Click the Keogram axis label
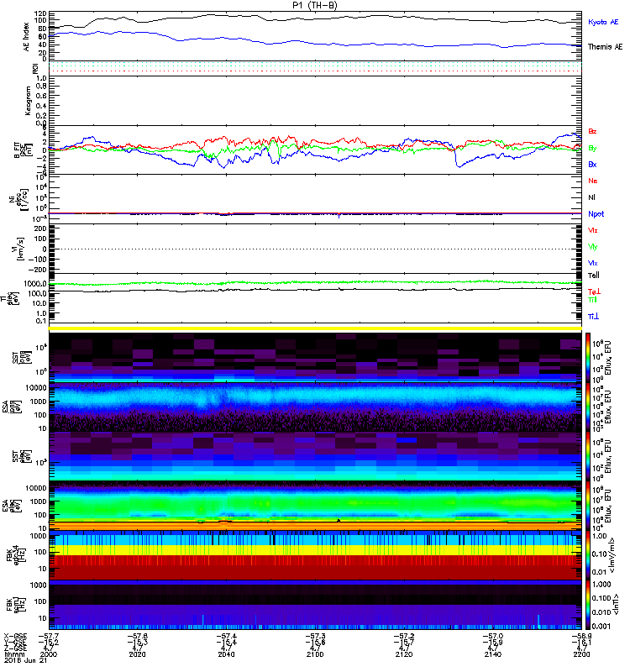Image resolution: width=630 pixels, height=672 pixels. click(28, 100)
